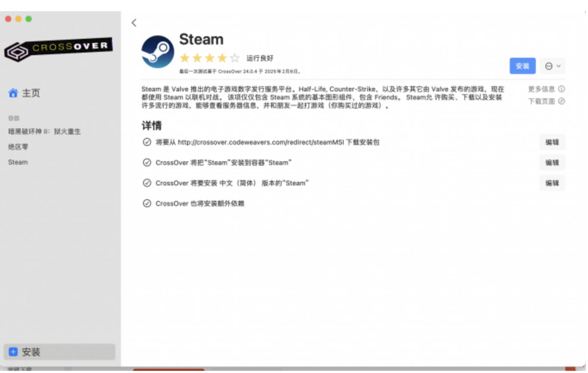Open the more options dropdown beside 安装
Image resolution: width=588 pixels, height=373 pixels.
553,66
